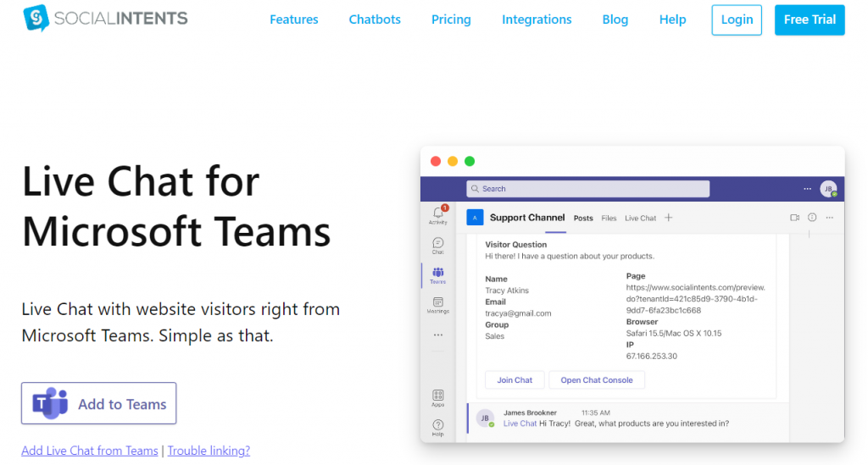Viewport: 868px width, 465px height.
Task: Click the Add to Teams button
Action: (x=99, y=404)
